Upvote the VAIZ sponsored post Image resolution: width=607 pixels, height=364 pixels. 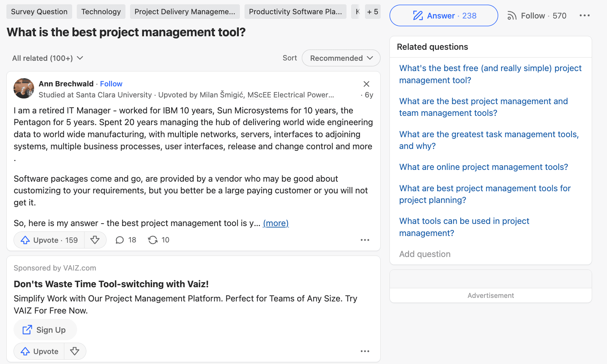39,351
